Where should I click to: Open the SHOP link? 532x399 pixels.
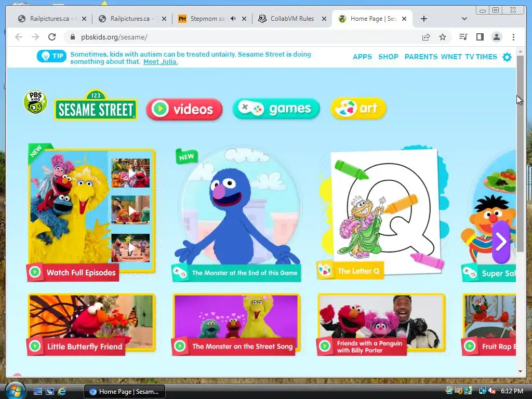[x=388, y=57]
